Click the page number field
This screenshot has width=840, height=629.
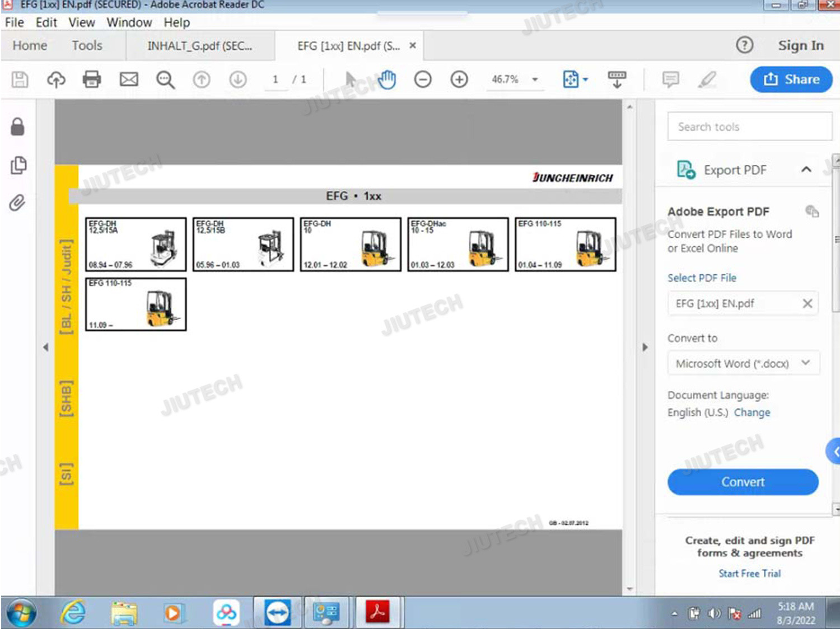275,79
